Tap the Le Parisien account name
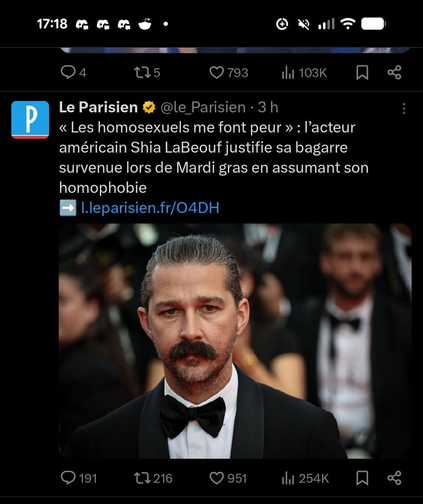Viewport: 423px width, 504px height. [x=98, y=107]
